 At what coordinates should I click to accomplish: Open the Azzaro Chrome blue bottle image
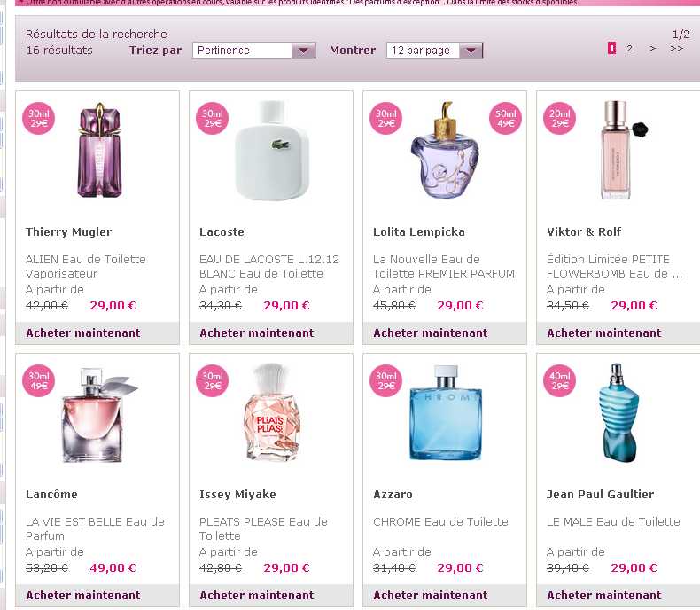click(446, 413)
